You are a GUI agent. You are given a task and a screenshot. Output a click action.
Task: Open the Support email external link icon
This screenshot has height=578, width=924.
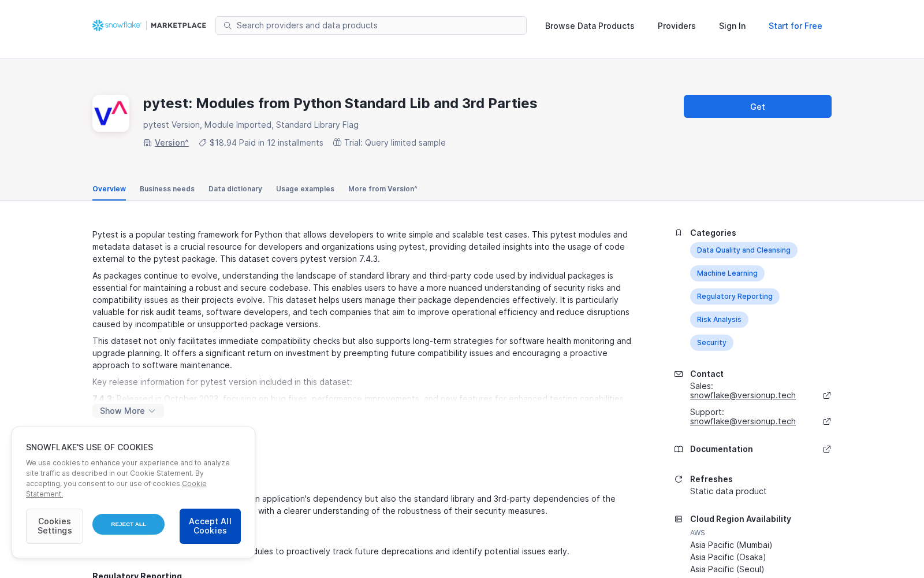click(x=827, y=421)
